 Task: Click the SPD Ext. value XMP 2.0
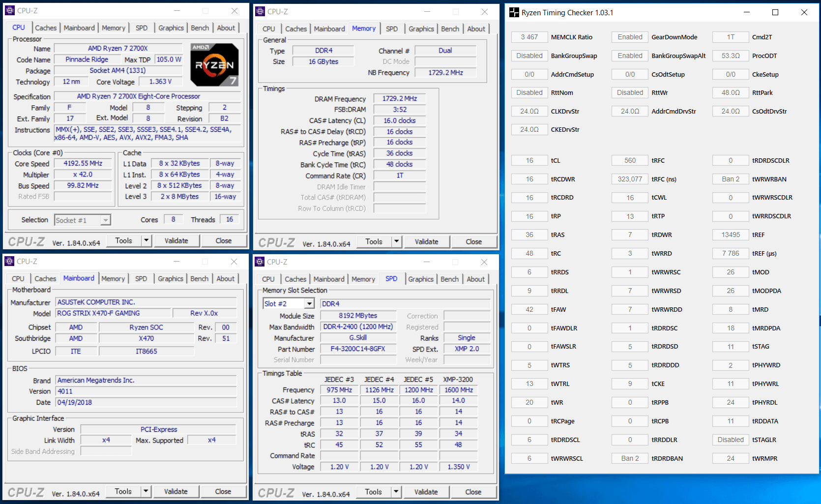tap(467, 349)
